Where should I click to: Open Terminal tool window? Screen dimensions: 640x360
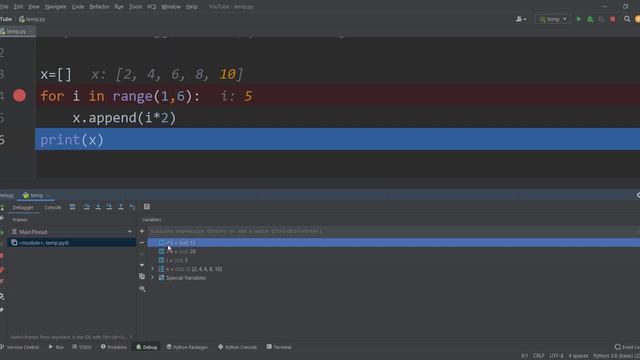point(279,347)
